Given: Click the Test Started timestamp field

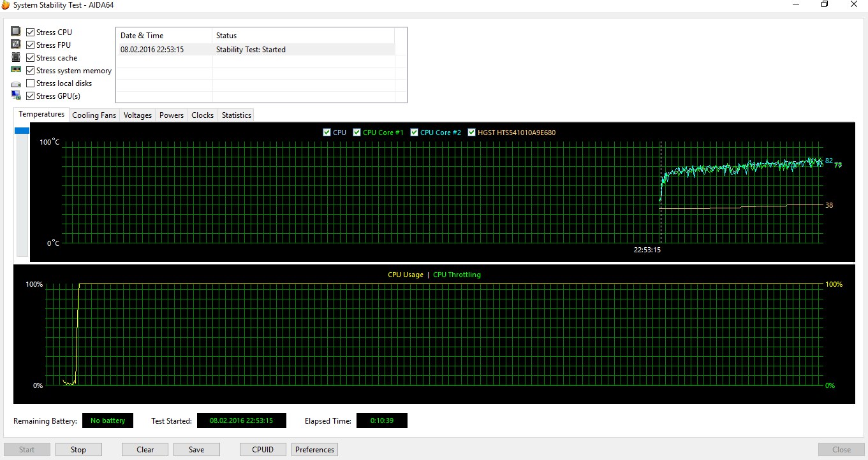Looking at the screenshot, I should 241,420.
